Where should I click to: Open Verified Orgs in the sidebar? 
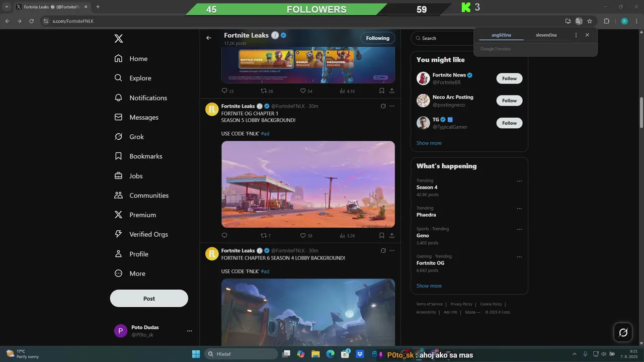coord(141,234)
